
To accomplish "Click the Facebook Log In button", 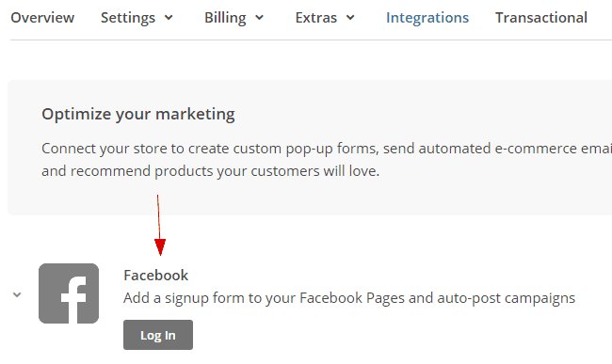I will pyautogui.click(x=158, y=335).
